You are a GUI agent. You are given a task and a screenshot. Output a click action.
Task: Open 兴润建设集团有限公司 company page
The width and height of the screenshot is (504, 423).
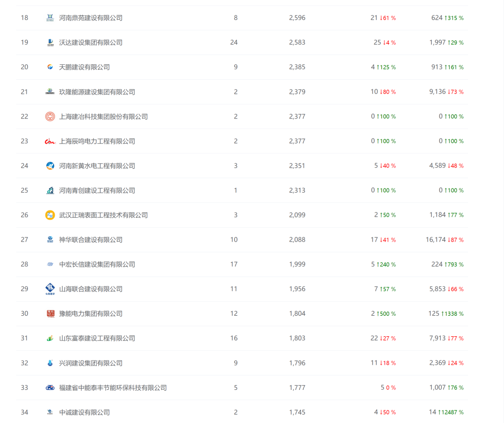pos(91,363)
